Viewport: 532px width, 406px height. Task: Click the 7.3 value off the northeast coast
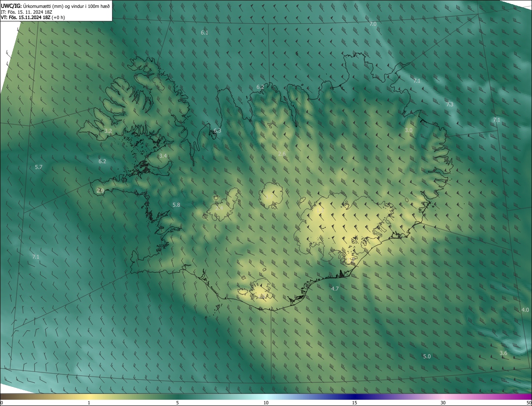(x=450, y=105)
